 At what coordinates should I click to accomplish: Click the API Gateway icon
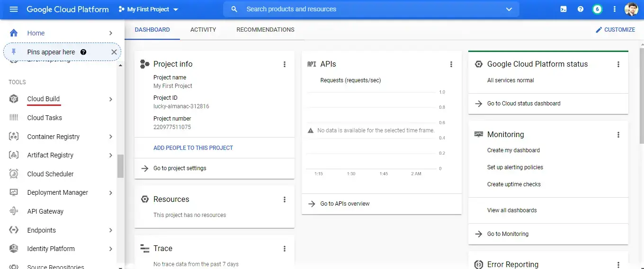[x=14, y=211]
